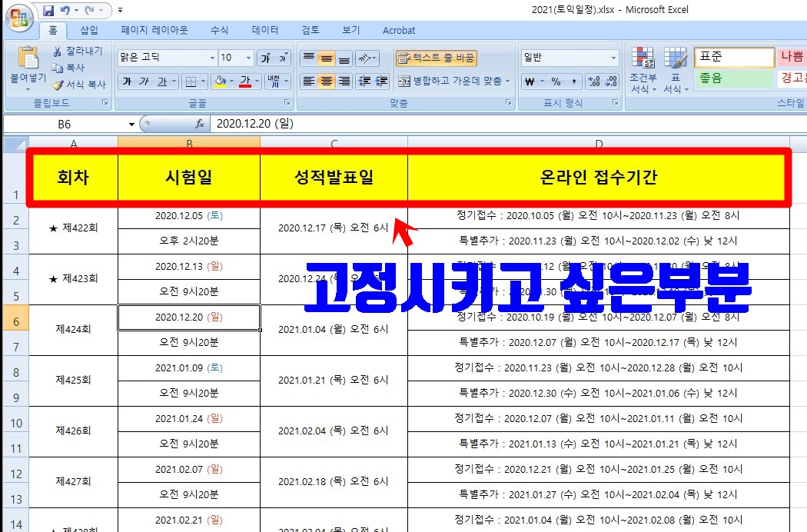This screenshot has width=807, height=532.
Task: Toggle bold 가 formatting
Action: coord(127,81)
